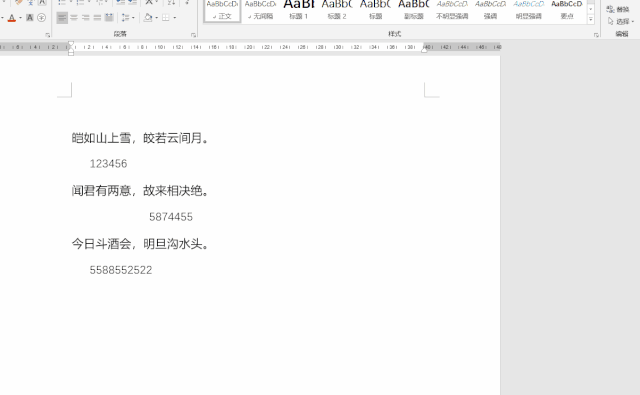Viewport: 640px width, 395px height.
Task: Apply character shading to text
Action: [29, 18]
